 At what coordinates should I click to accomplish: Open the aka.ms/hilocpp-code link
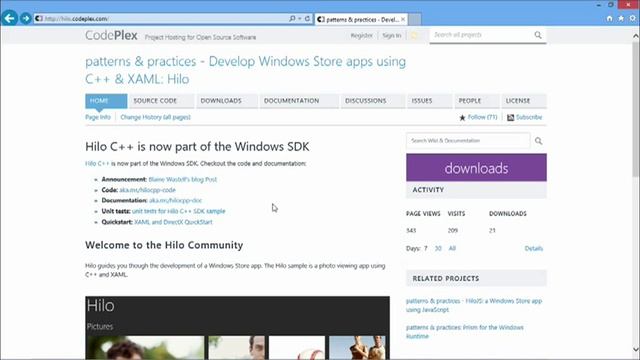147,190
